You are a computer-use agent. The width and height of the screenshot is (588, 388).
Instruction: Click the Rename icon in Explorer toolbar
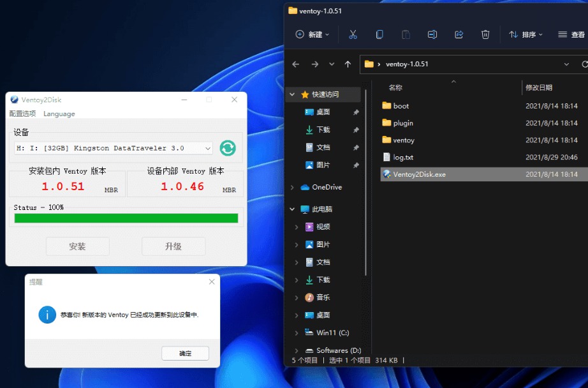pyautogui.click(x=432, y=34)
